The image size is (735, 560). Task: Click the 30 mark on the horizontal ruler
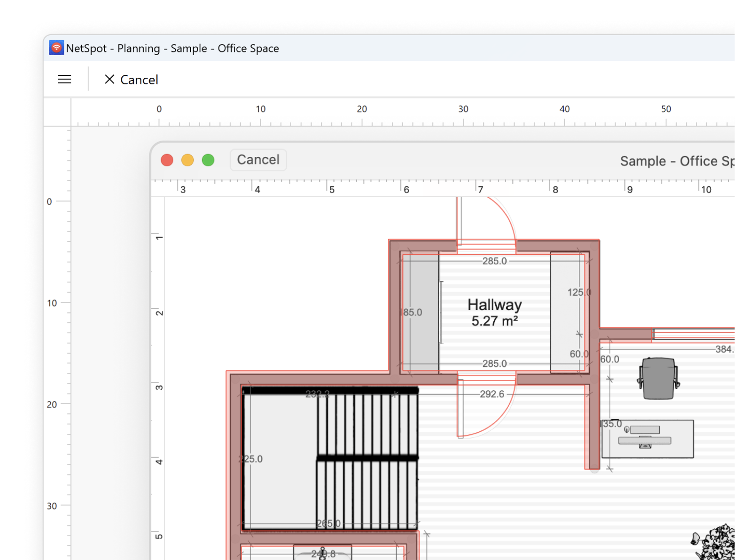click(x=463, y=109)
